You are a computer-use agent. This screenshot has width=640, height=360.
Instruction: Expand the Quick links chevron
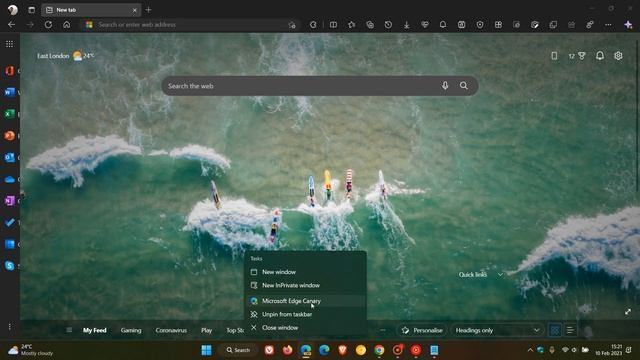tap(500, 275)
